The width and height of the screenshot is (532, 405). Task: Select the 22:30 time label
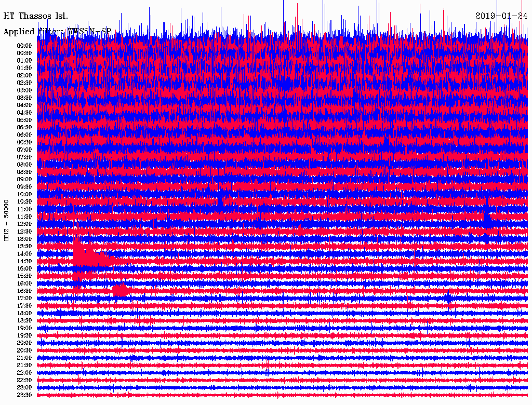pyautogui.click(x=24, y=380)
